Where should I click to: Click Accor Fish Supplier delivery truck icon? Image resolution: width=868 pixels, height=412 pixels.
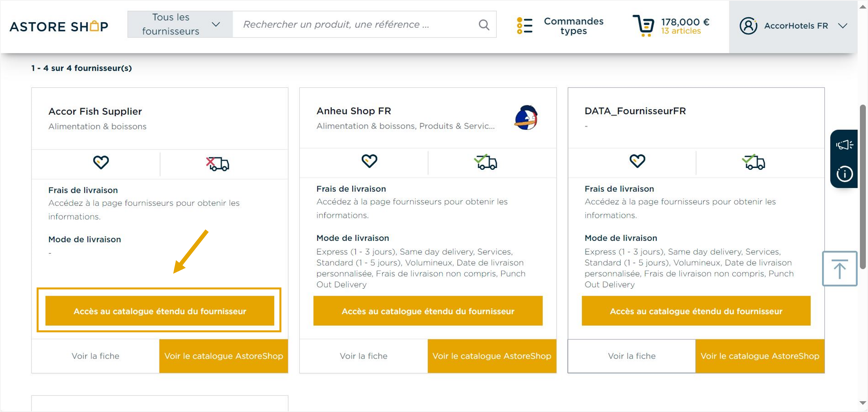click(x=218, y=164)
